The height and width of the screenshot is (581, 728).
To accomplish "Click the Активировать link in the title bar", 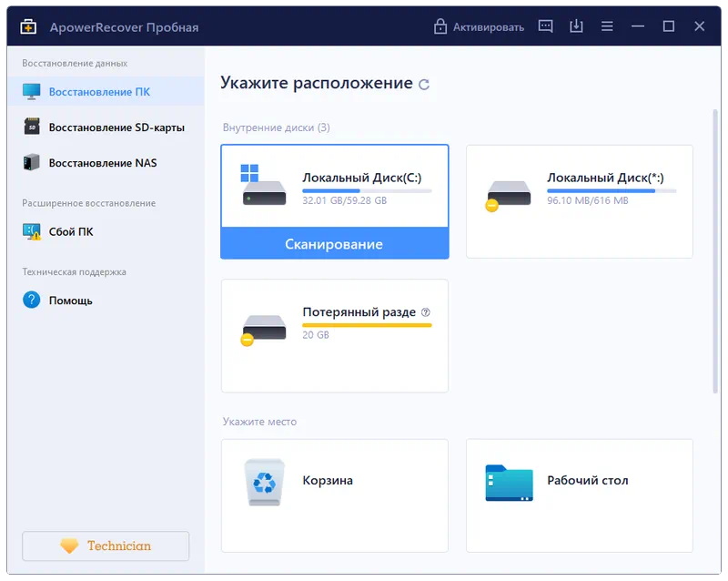I will 489,27.
